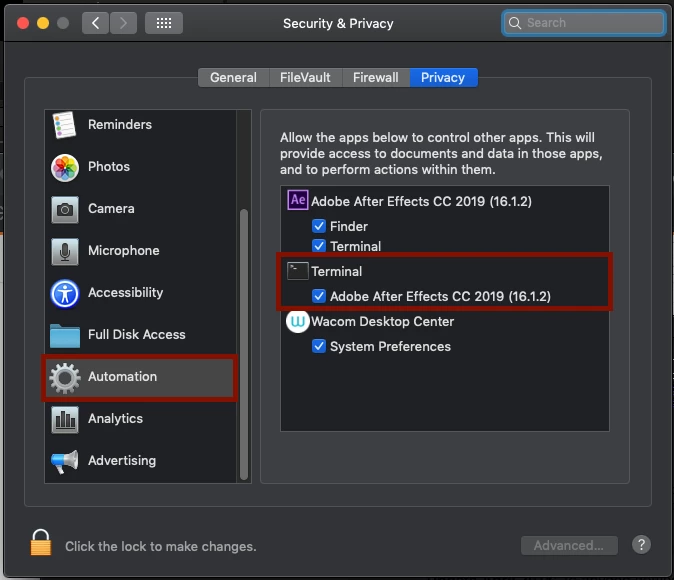
Task: Select the Automation label in the list
Action: pos(123,377)
